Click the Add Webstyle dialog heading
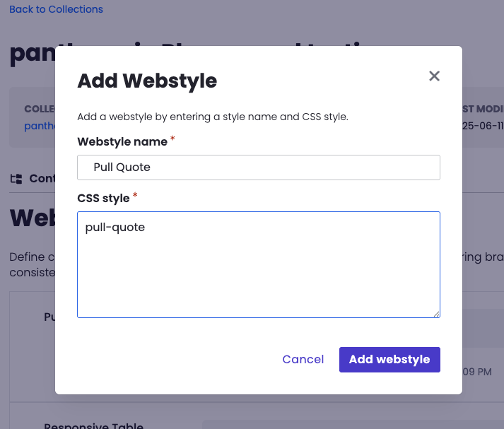The height and width of the screenshot is (429, 504). 147,81
